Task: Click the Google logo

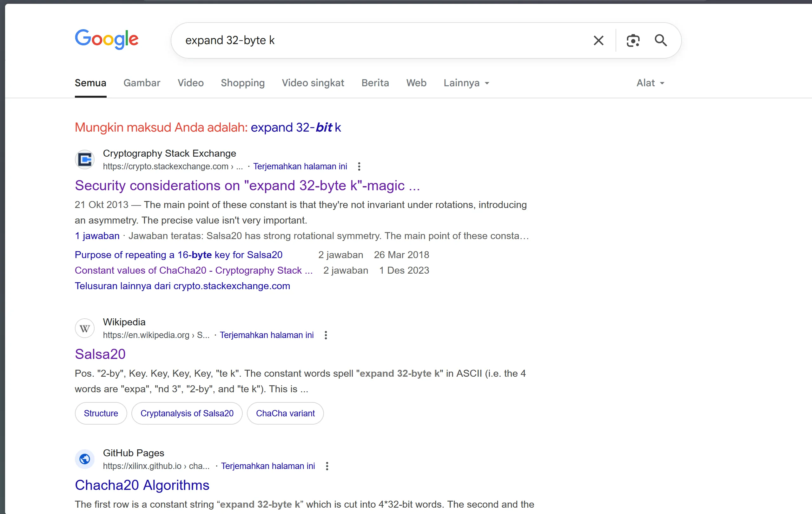Action: click(107, 39)
